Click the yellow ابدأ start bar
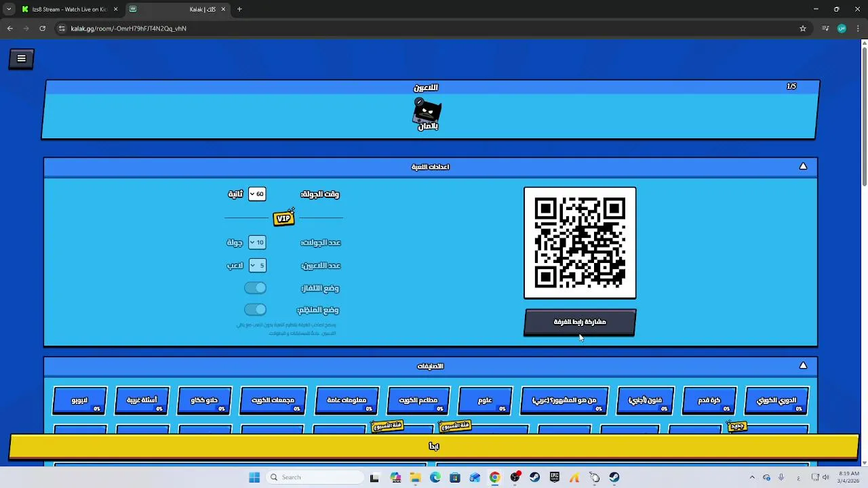Viewport: 868px width, 488px height. click(x=434, y=446)
